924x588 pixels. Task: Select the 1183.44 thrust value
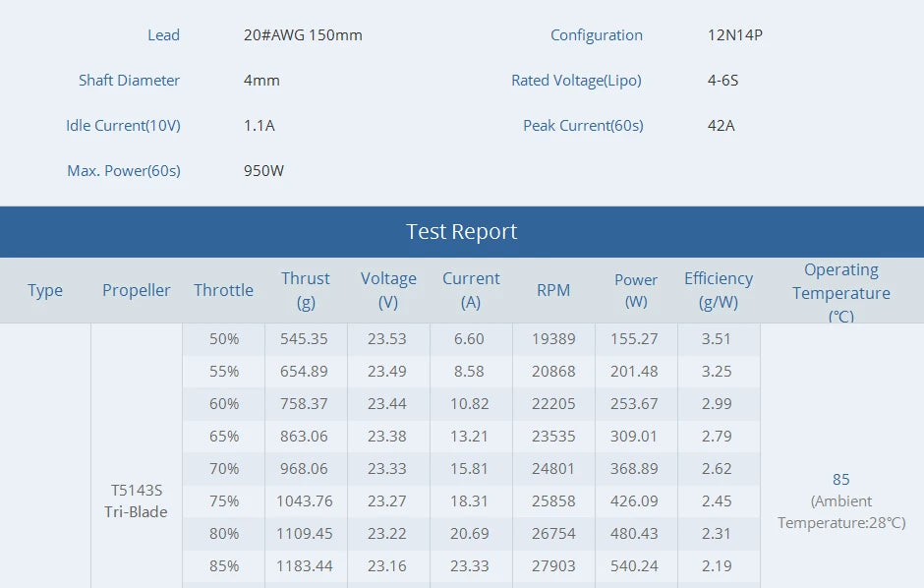(305, 566)
